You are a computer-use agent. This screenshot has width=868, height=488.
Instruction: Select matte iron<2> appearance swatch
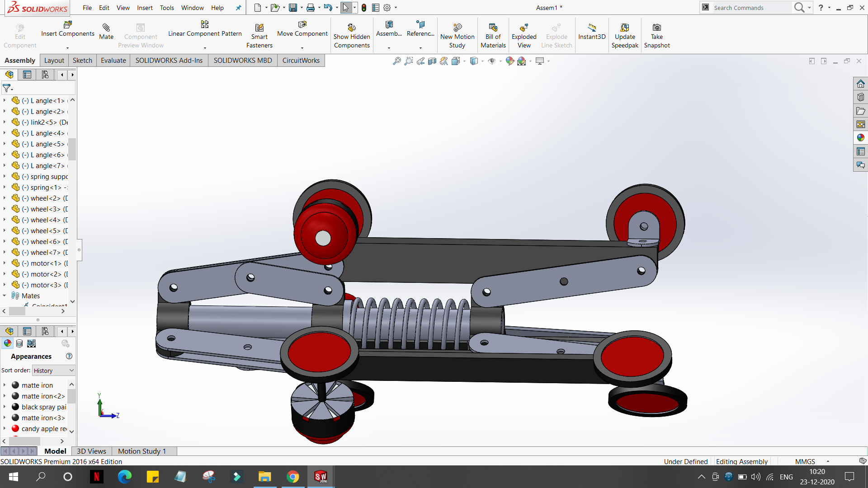15,396
